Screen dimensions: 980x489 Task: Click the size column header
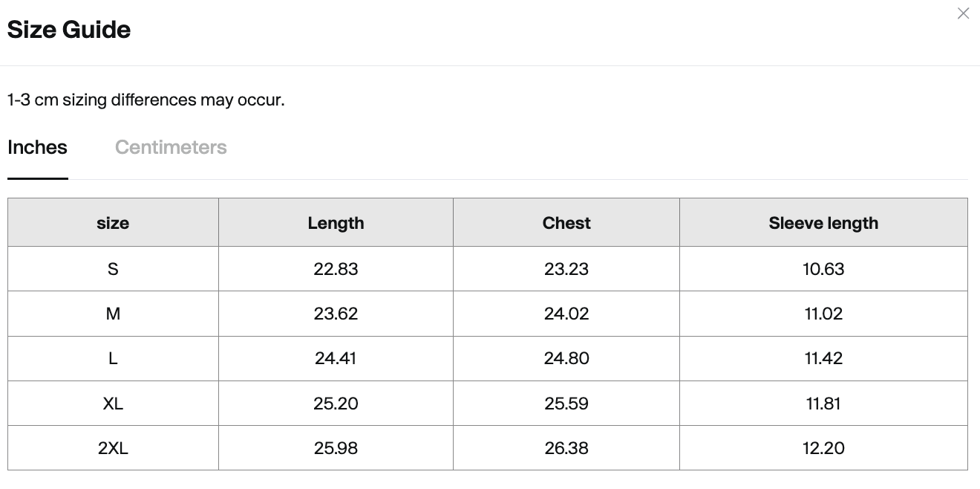point(113,223)
